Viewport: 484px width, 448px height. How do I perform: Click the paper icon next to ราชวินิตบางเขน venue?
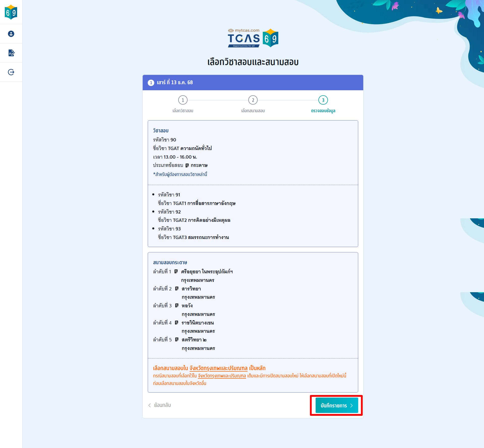coord(177,323)
